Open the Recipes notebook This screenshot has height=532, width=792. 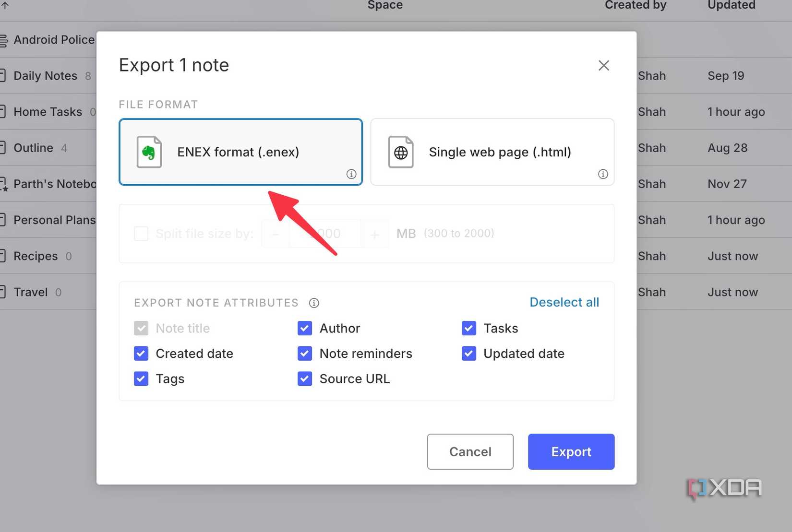tap(36, 256)
